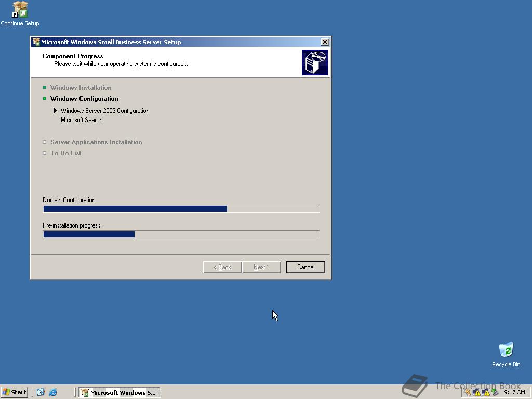Open the Start menu
The image size is (532, 399).
(14, 392)
